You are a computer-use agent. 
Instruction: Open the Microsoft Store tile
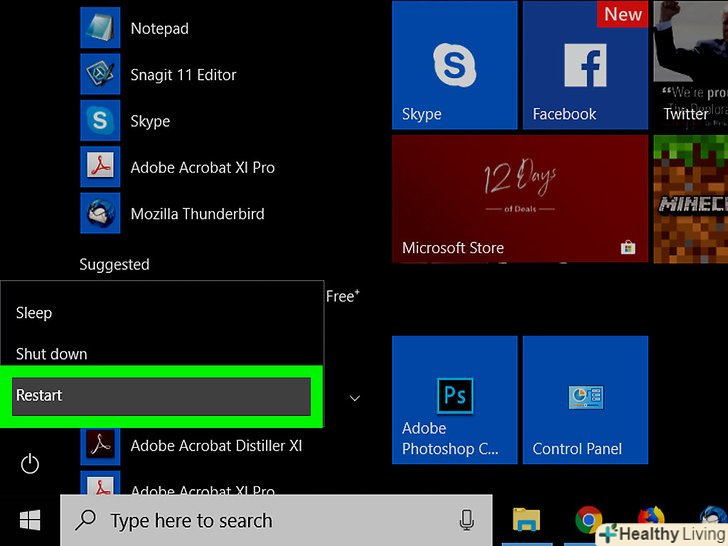517,200
